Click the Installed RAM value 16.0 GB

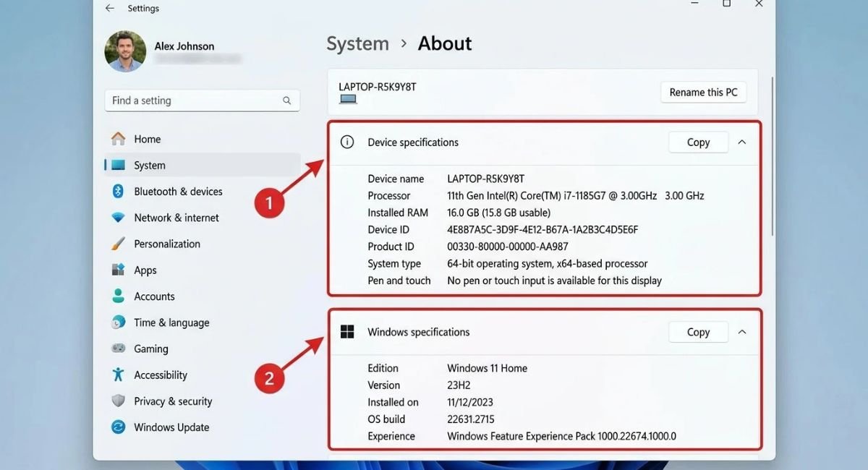tap(499, 213)
